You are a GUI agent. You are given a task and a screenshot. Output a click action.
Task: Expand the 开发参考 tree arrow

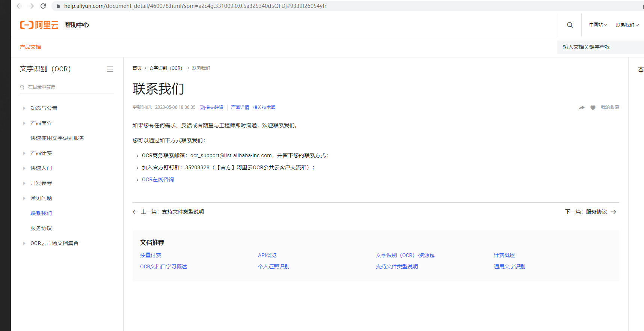pos(24,183)
